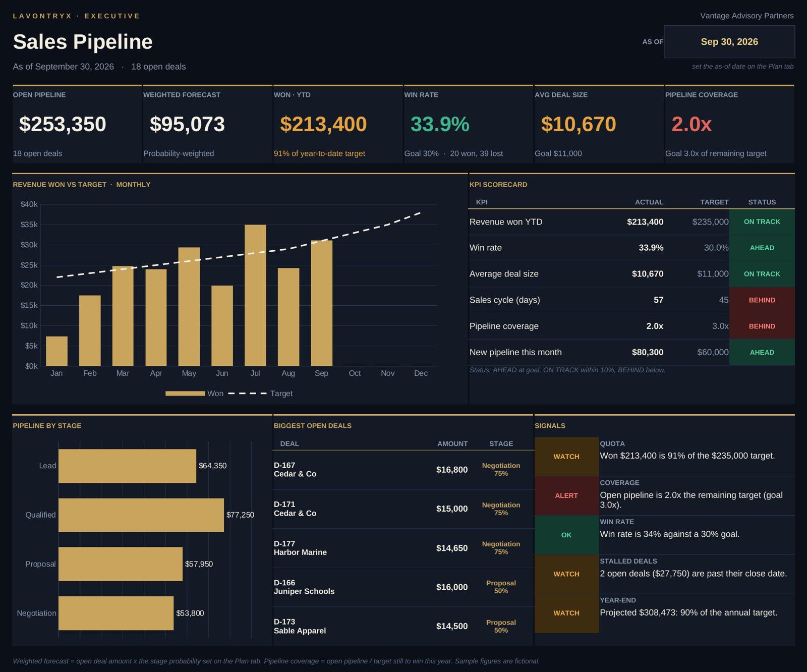807x672 pixels.
Task: Click the Dec label on the chart axis
Action: coord(421,373)
